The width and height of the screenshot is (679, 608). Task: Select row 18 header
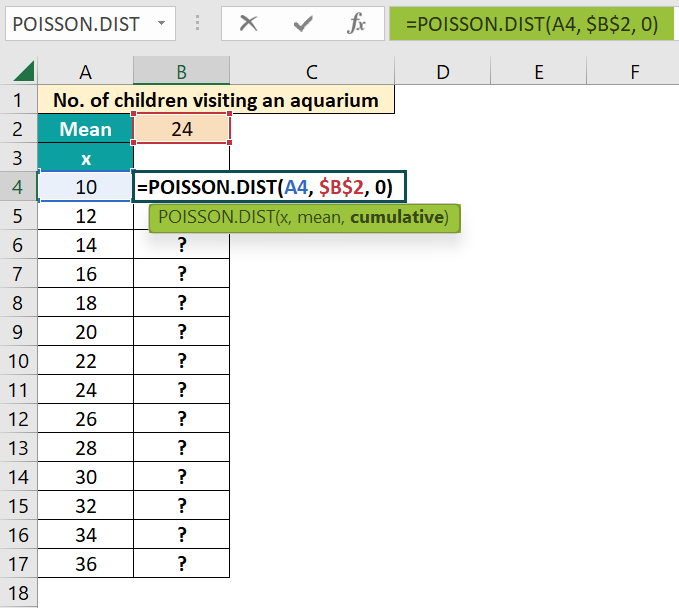click(18, 593)
